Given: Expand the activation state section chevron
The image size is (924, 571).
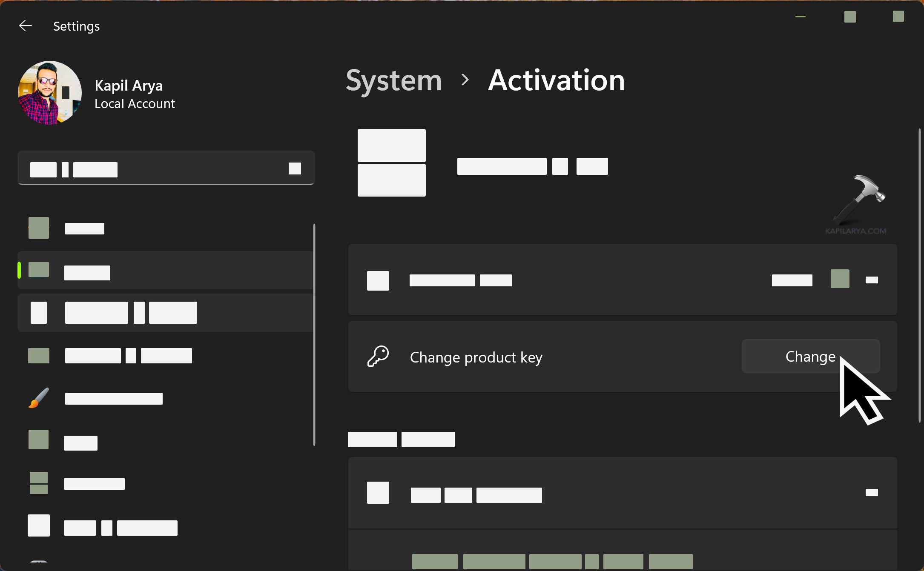Looking at the screenshot, I should (x=872, y=280).
